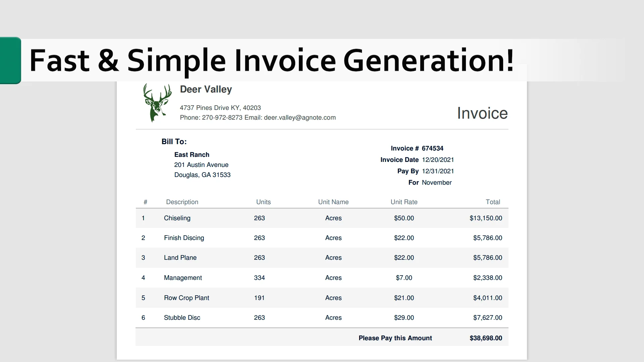Select the Deer Valley company name

(x=206, y=89)
